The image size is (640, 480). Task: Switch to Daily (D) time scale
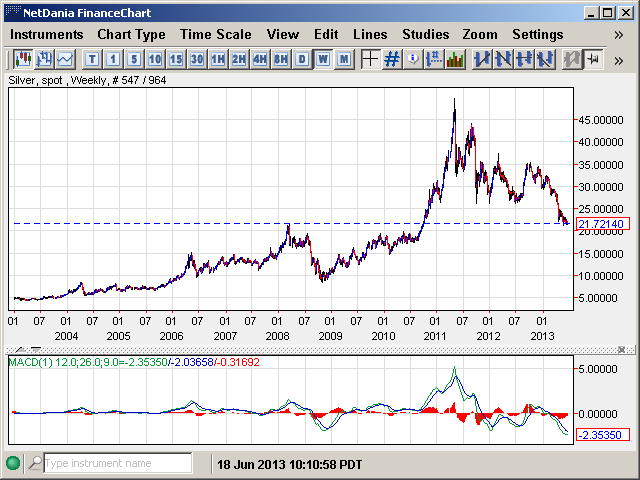[302, 59]
